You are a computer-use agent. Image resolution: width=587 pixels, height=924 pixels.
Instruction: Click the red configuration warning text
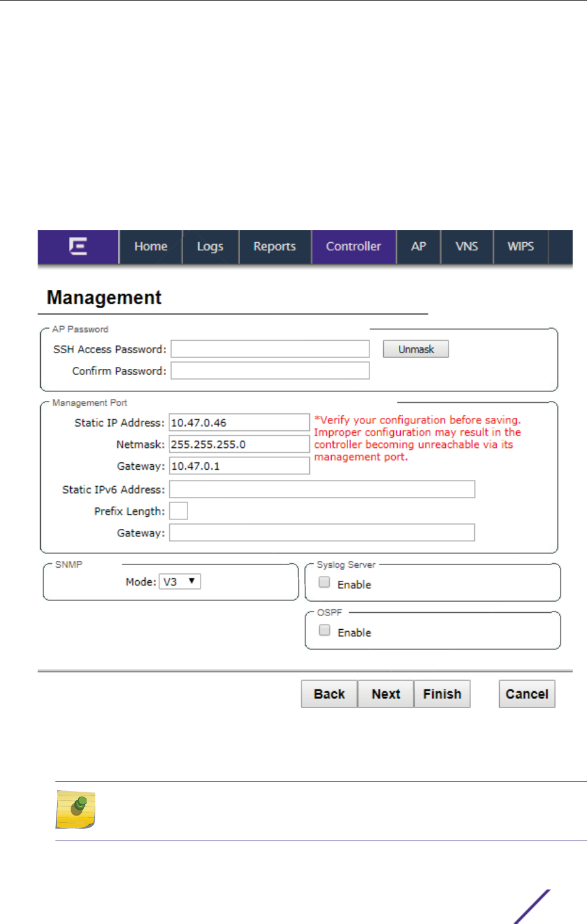point(418,438)
